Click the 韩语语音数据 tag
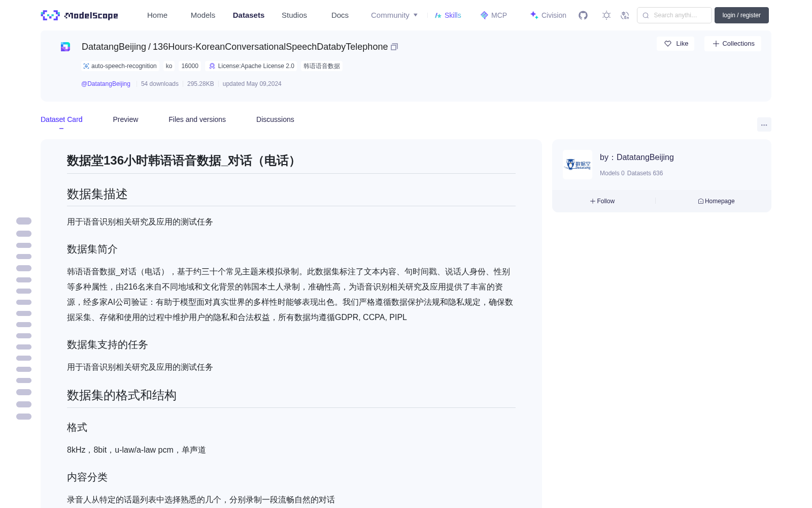The image size is (812, 508). pyautogui.click(x=322, y=66)
